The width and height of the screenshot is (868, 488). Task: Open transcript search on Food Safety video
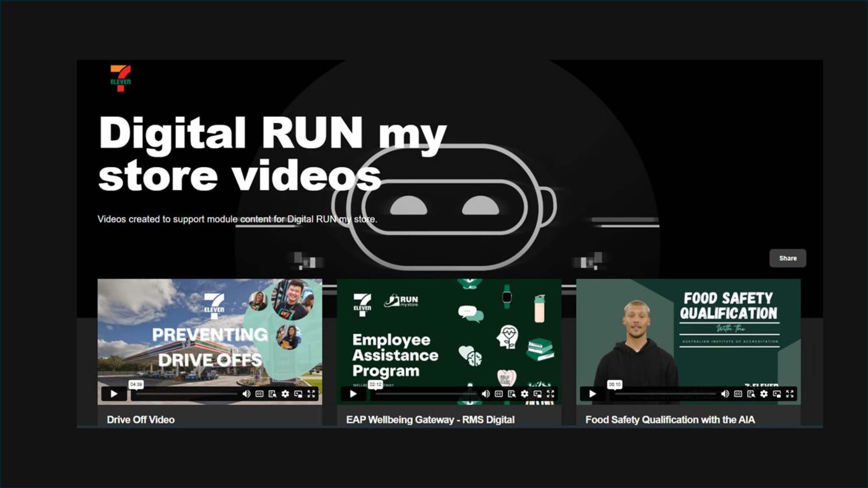(751, 394)
